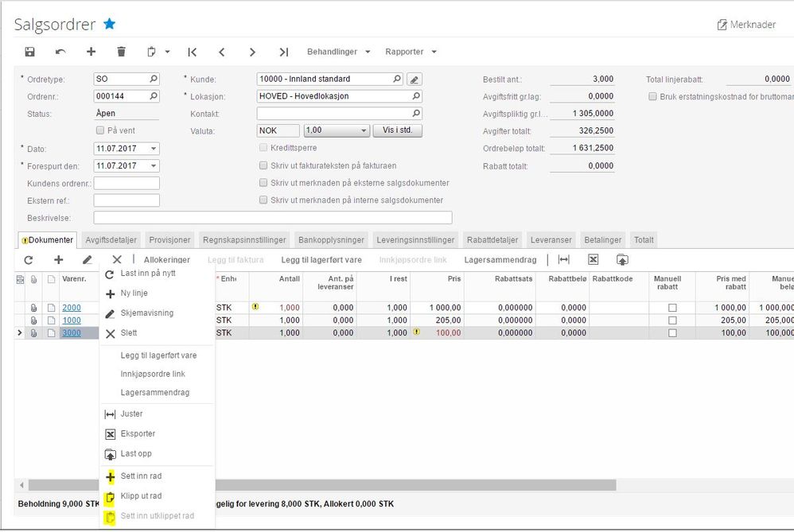This screenshot has width=794, height=532.
Task: Click the edit pencil beside Kunde field
Action: pos(415,80)
